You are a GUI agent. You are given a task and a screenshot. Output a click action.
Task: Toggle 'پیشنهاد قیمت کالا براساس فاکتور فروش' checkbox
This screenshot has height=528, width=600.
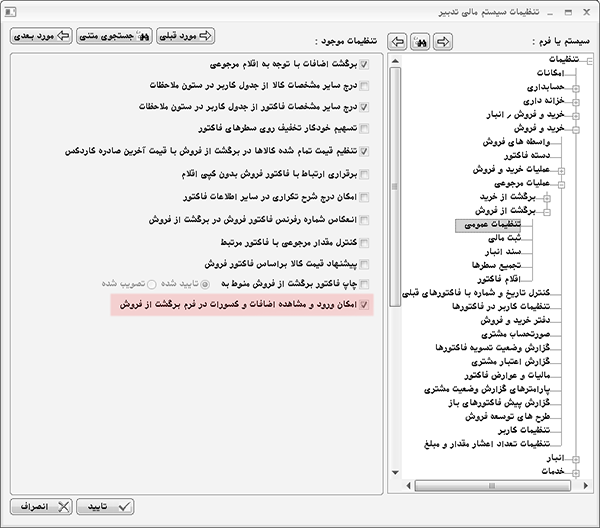[x=364, y=264]
